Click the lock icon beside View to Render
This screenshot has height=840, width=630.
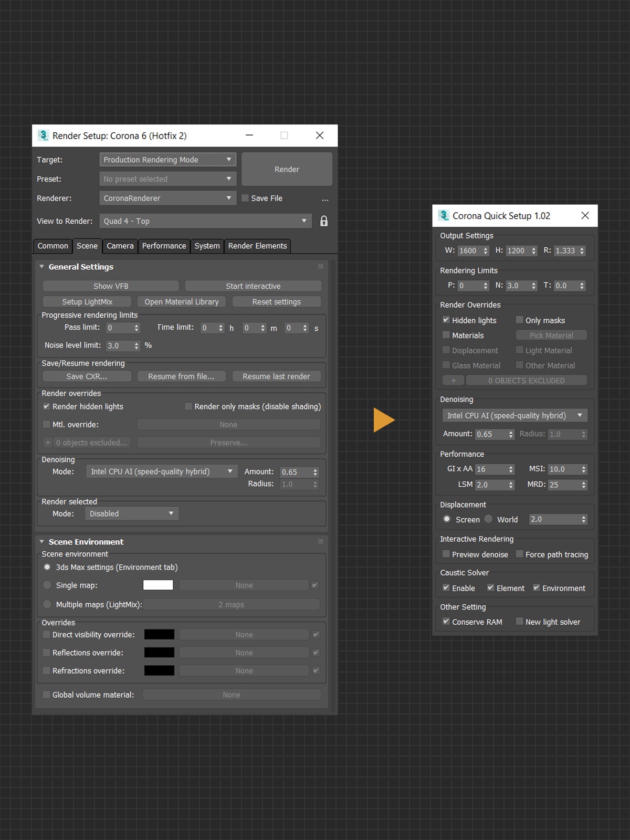324,221
